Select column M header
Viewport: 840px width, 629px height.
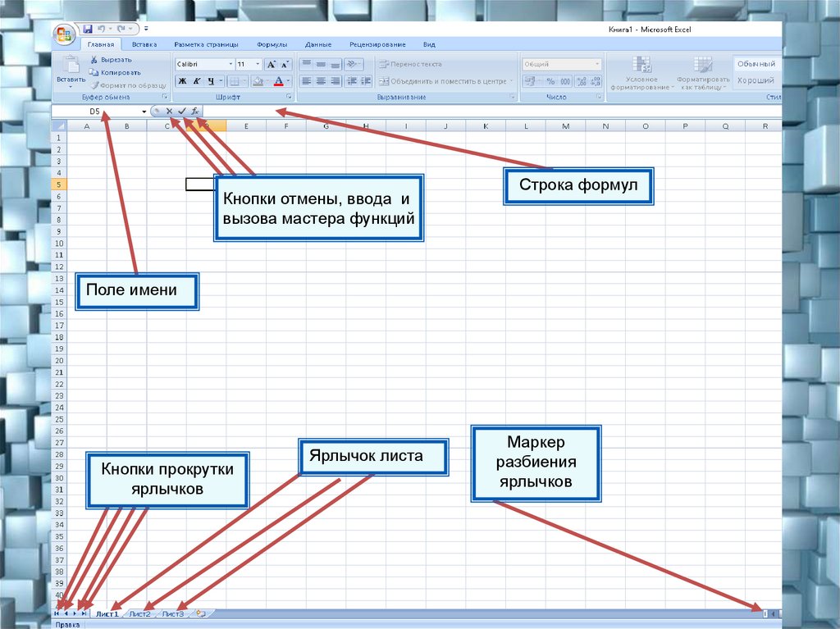pos(566,126)
